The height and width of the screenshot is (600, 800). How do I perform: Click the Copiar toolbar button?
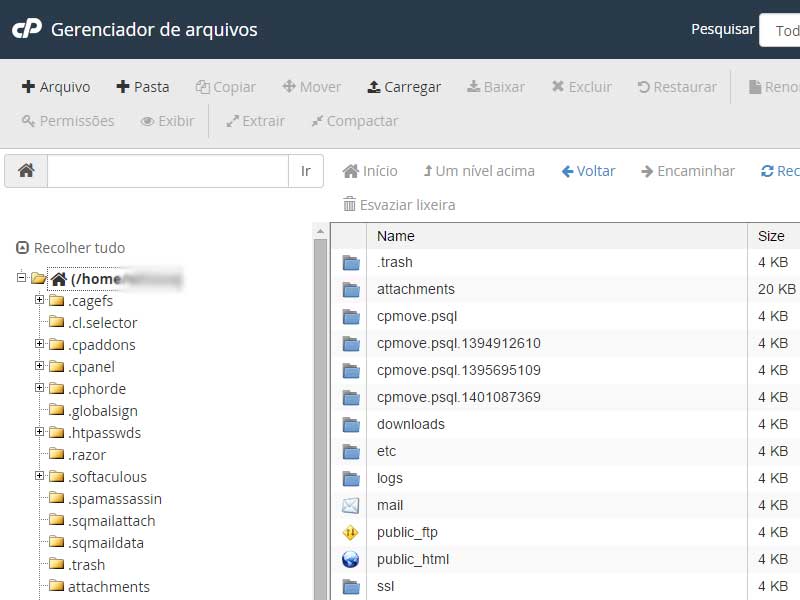[226, 87]
